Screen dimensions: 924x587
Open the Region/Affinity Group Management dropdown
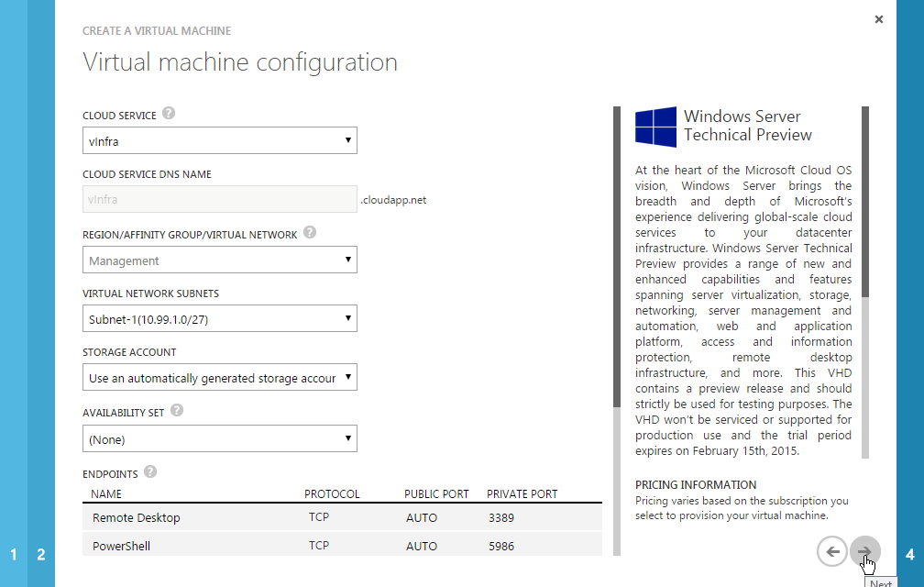219,260
